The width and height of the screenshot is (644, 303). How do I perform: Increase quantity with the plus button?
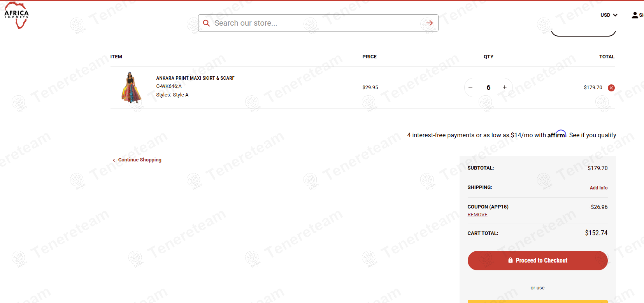(505, 87)
